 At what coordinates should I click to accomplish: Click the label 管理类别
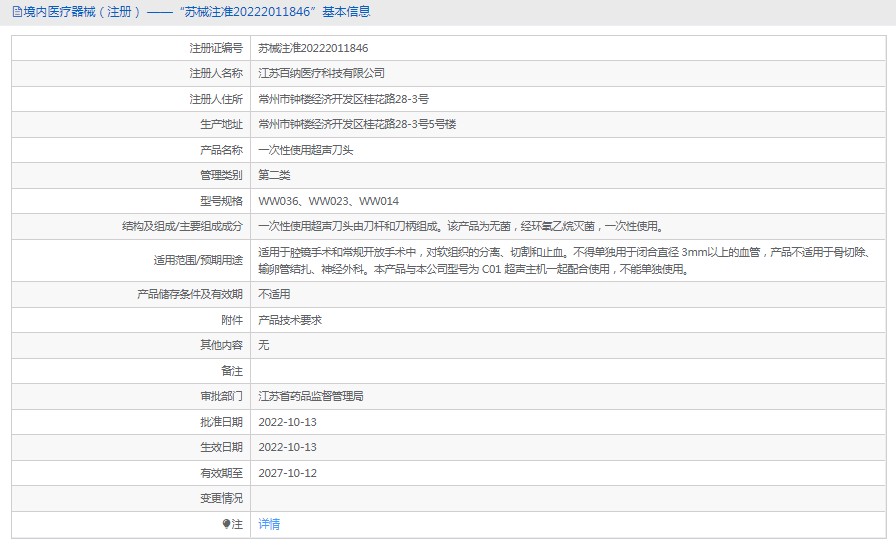pyautogui.click(x=221, y=175)
